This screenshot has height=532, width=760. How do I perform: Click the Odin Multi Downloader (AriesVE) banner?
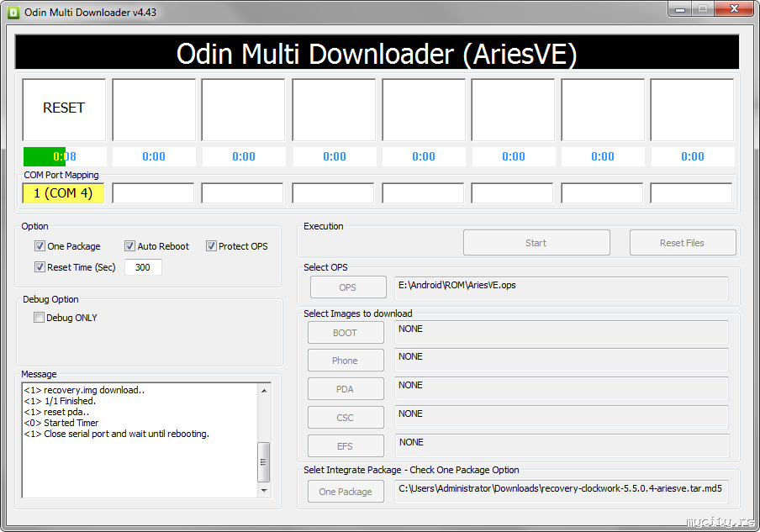pos(377,52)
